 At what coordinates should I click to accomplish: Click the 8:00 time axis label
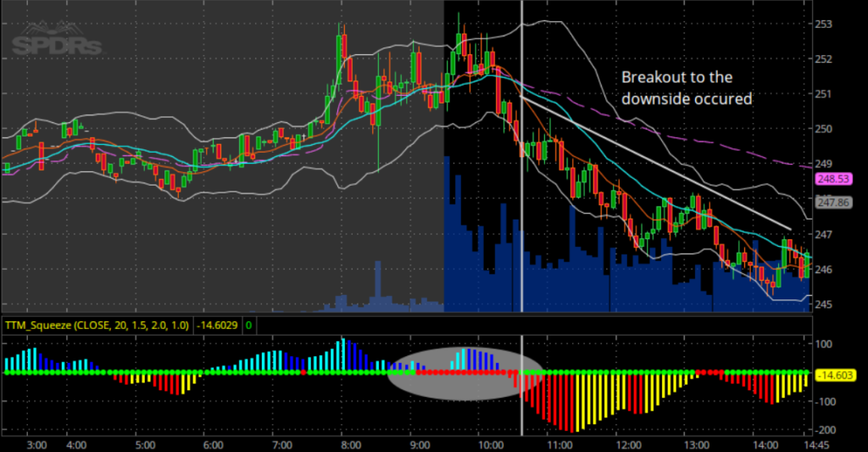tap(351, 445)
